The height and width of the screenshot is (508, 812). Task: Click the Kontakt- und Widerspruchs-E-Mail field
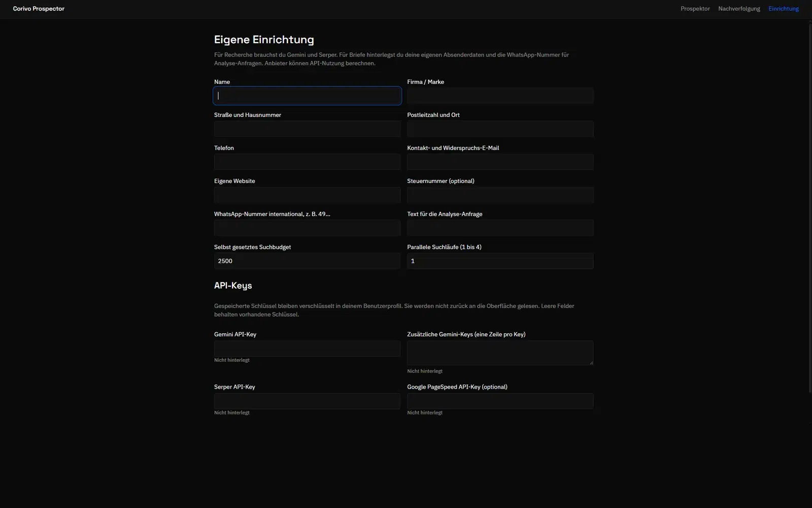coord(500,162)
